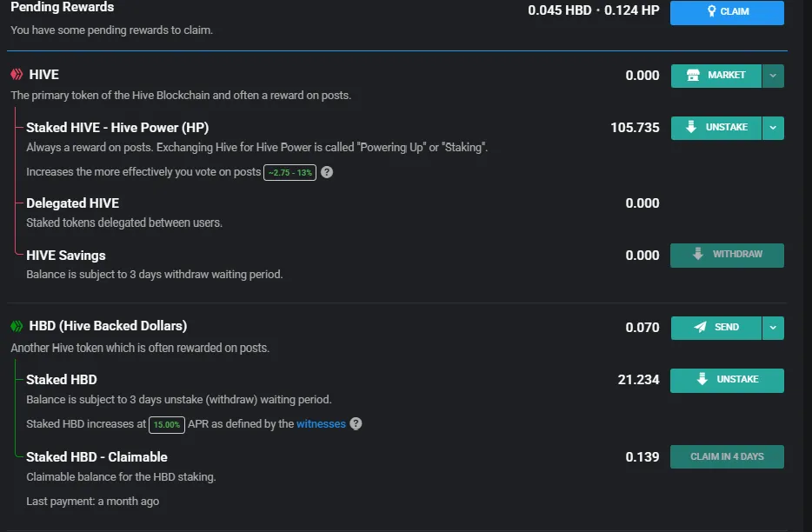This screenshot has height=532, width=812.
Task: Click the green HBD logo icon
Action: click(x=17, y=327)
